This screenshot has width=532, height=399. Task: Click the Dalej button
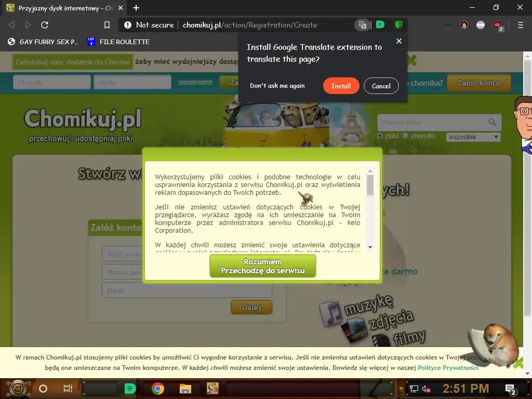(x=251, y=308)
